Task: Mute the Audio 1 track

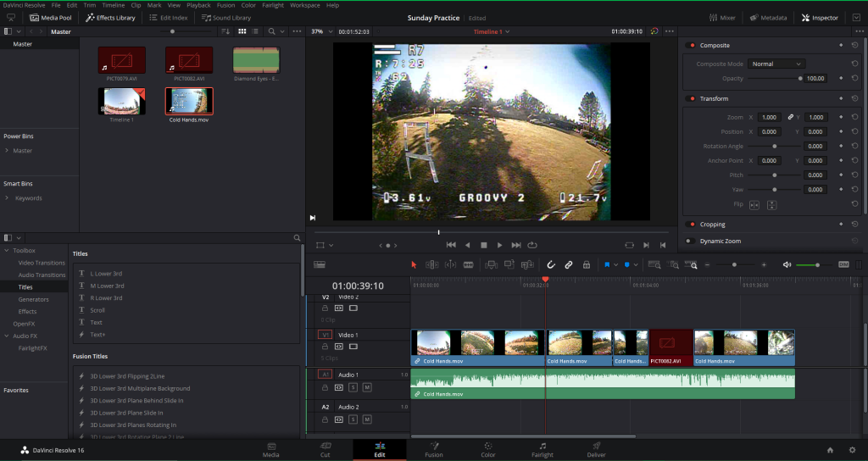Action: 367,387
